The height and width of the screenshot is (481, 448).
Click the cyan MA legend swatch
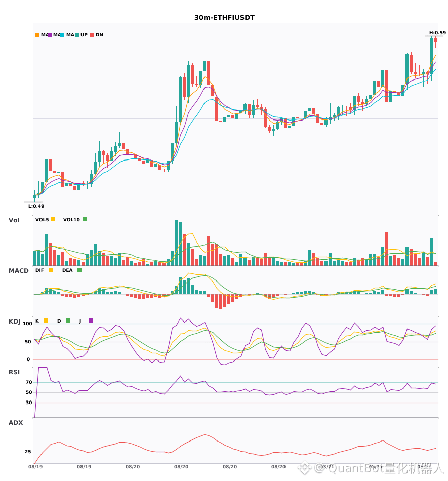pyautogui.click(x=62, y=35)
